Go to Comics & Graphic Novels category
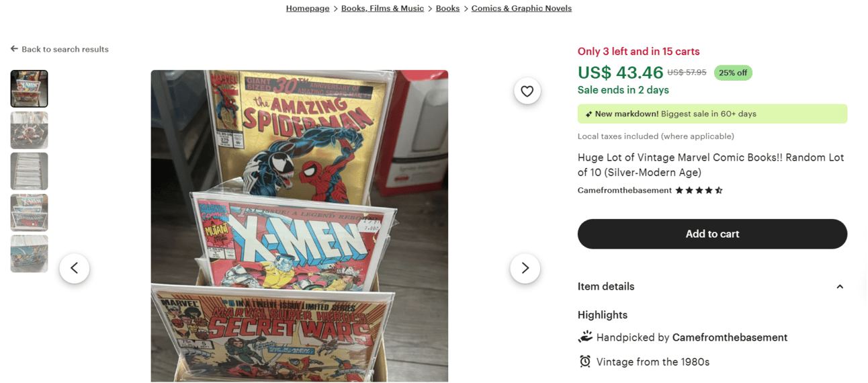 [521, 9]
